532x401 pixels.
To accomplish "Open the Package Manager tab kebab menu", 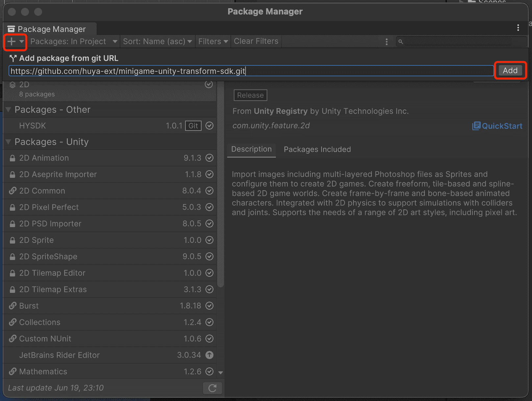I will click(518, 28).
